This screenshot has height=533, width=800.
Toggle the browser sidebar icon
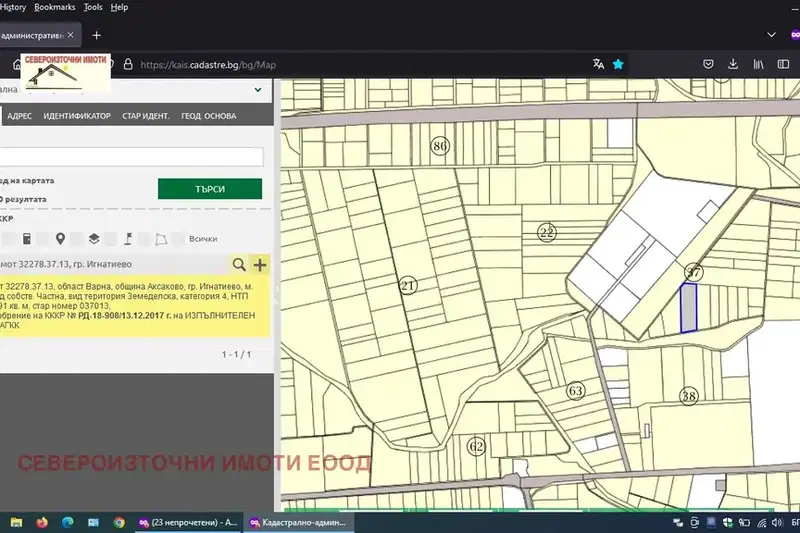pos(783,64)
